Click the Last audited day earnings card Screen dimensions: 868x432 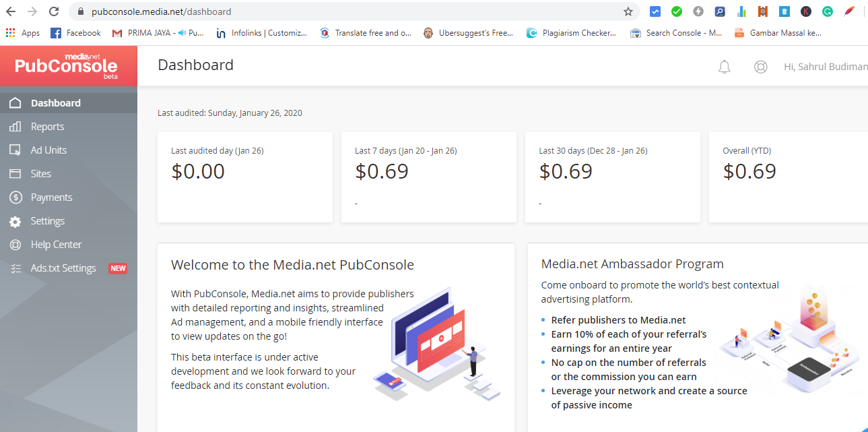245,177
